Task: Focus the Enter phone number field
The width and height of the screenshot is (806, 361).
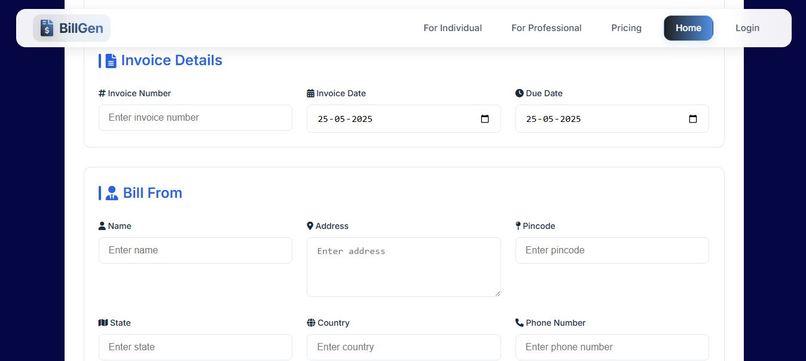Action: (x=612, y=347)
